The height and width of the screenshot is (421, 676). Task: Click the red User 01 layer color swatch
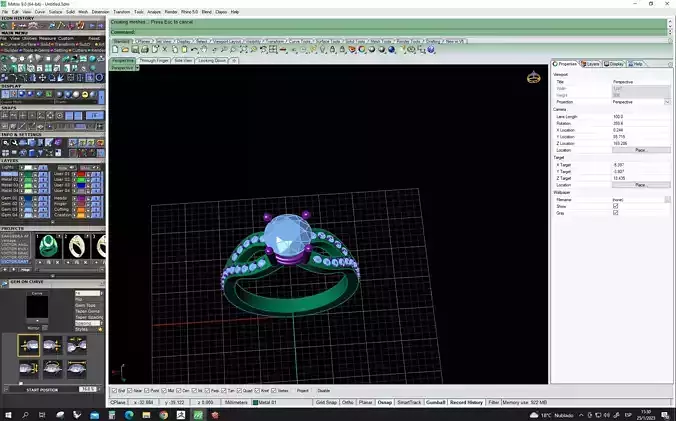click(80, 175)
